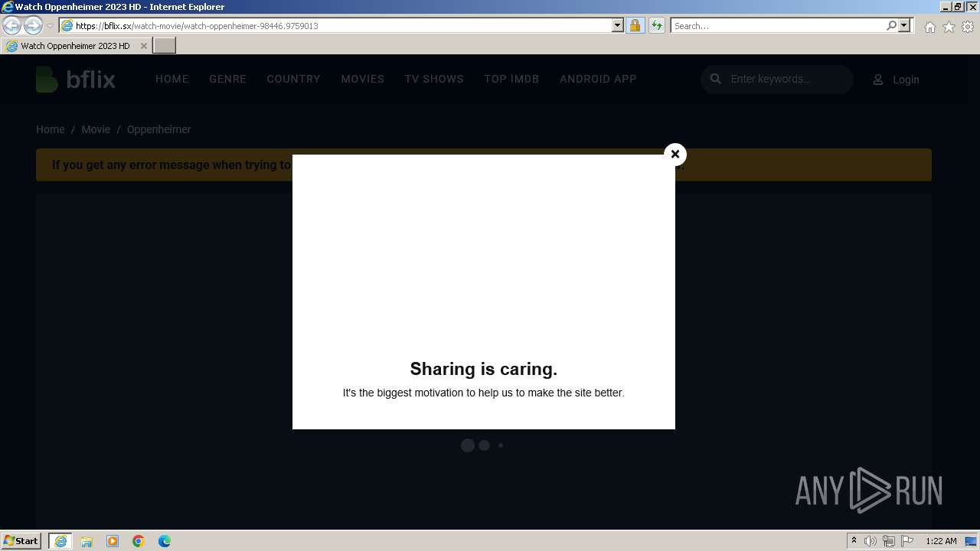Viewport: 980px width, 551px height.
Task: Close the Sharing is caring popup
Action: pos(675,154)
